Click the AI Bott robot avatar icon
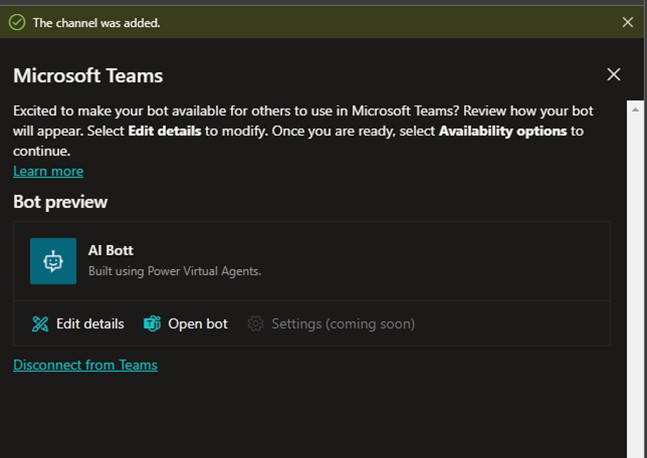 pyautogui.click(x=53, y=261)
